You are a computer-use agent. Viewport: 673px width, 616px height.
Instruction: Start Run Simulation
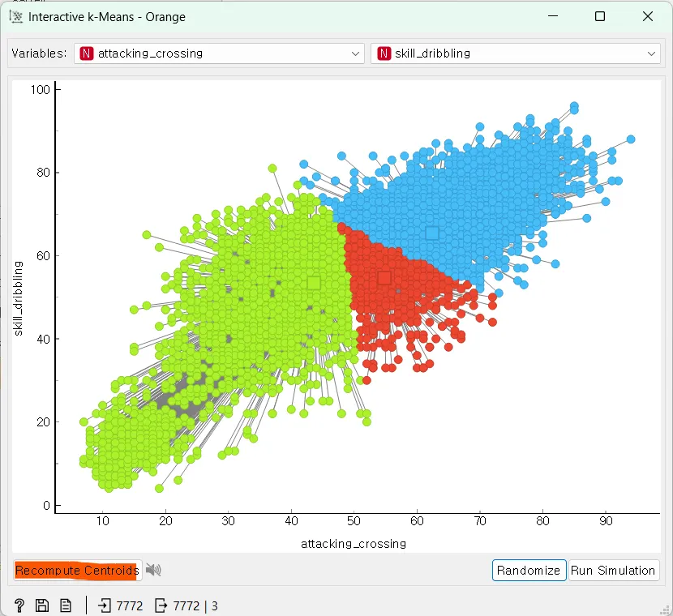click(x=613, y=571)
